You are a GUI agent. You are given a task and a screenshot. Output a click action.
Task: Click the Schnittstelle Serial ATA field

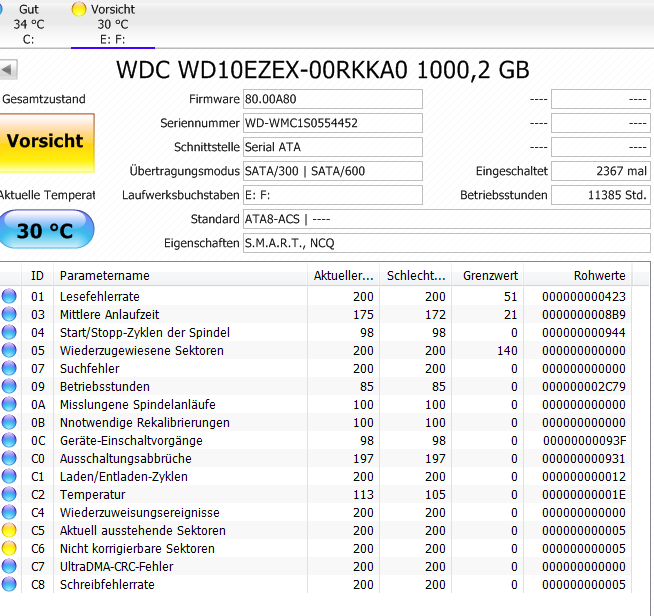(x=333, y=147)
